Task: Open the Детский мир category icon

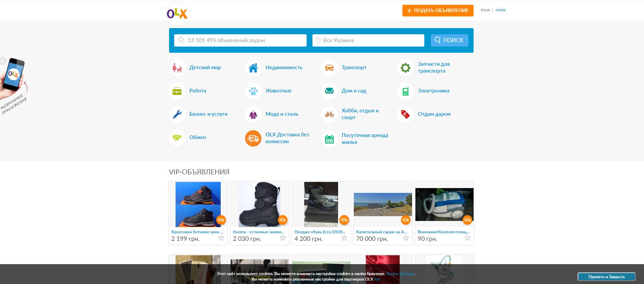Action: (177, 68)
